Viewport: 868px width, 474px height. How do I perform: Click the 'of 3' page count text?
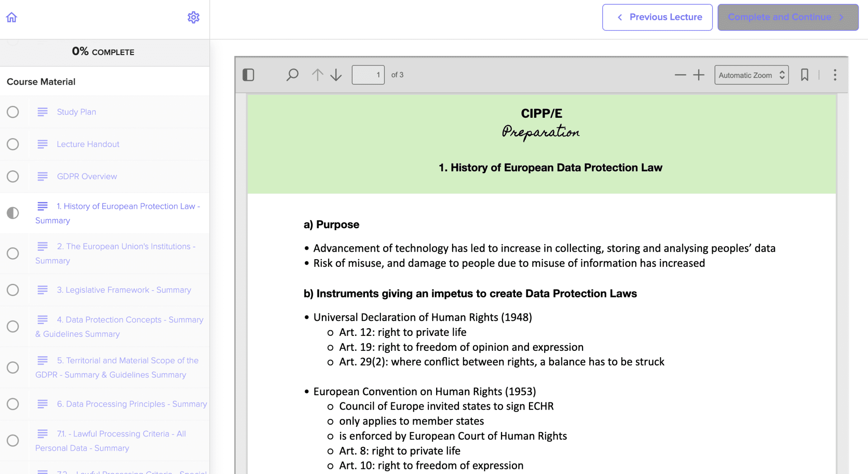(x=397, y=75)
